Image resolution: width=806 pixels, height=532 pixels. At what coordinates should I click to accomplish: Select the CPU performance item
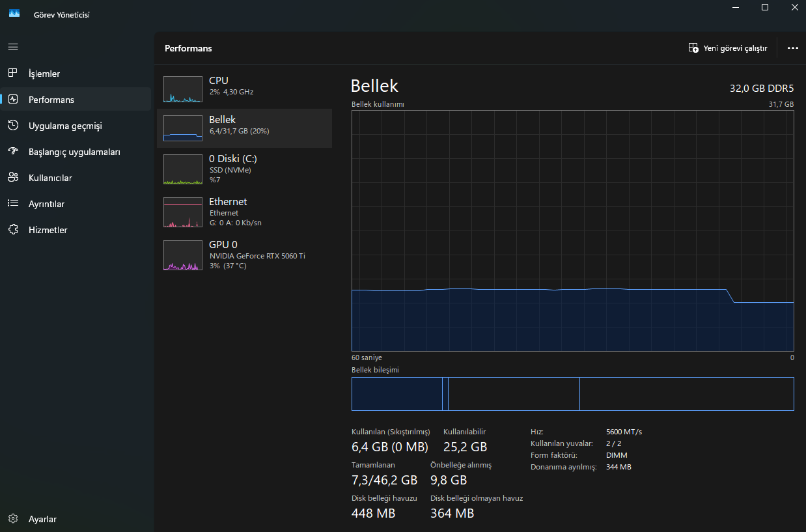244,89
